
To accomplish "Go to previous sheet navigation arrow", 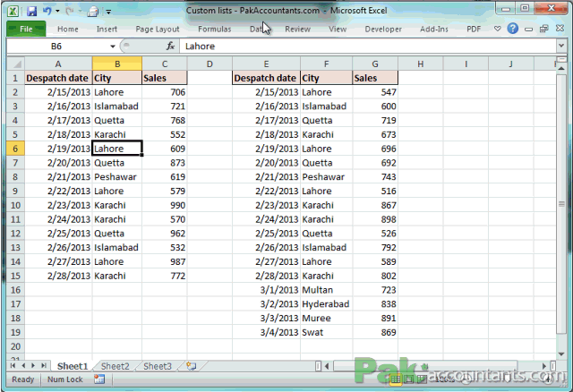I will [23, 366].
